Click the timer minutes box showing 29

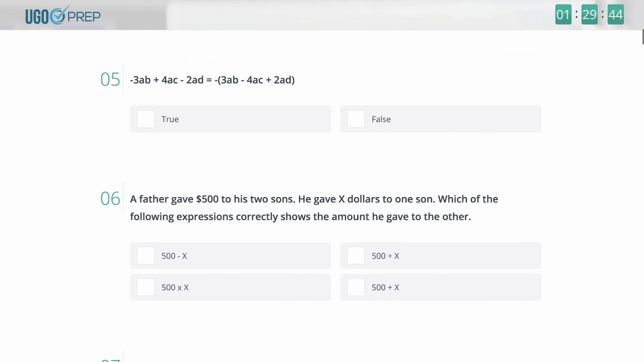[589, 15]
